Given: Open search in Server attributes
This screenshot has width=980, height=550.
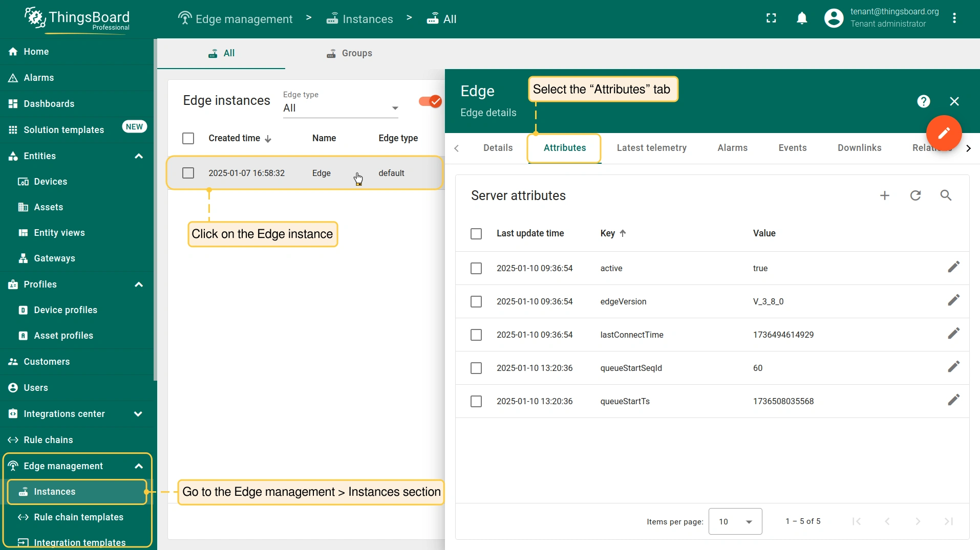Looking at the screenshot, I should [x=946, y=195].
